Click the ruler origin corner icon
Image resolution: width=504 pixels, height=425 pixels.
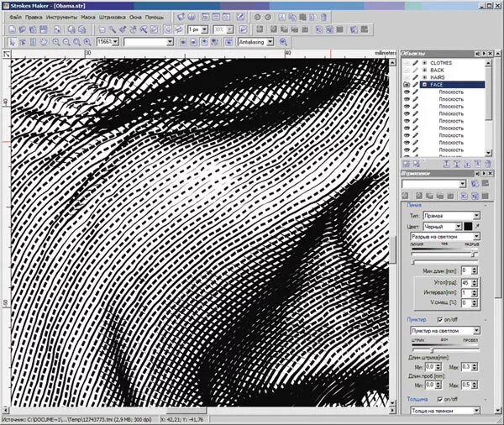coord(7,54)
